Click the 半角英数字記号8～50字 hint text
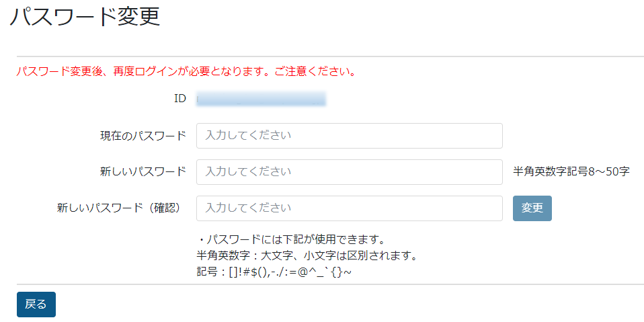The width and height of the screenshot is (644, 322). tap(571, 172)
